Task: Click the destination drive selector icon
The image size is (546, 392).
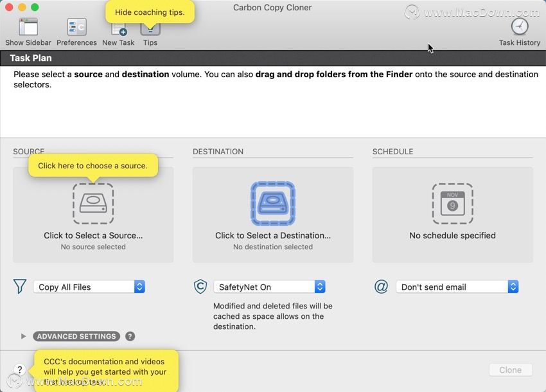Action: tap(273, 204)
